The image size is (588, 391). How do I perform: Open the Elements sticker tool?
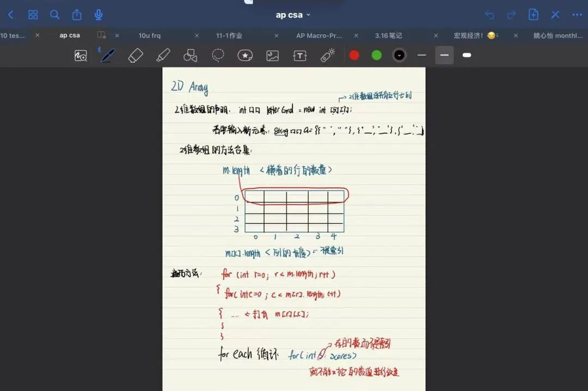tap(245, 55)
